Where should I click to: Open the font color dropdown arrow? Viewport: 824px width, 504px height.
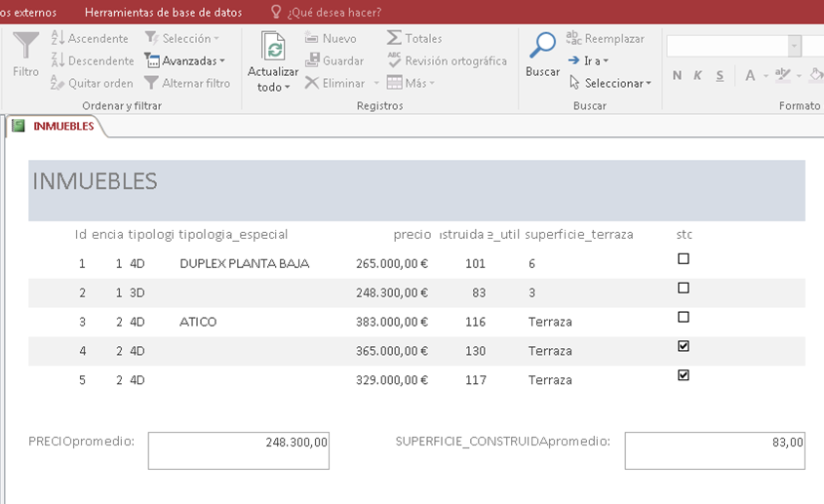765,76
